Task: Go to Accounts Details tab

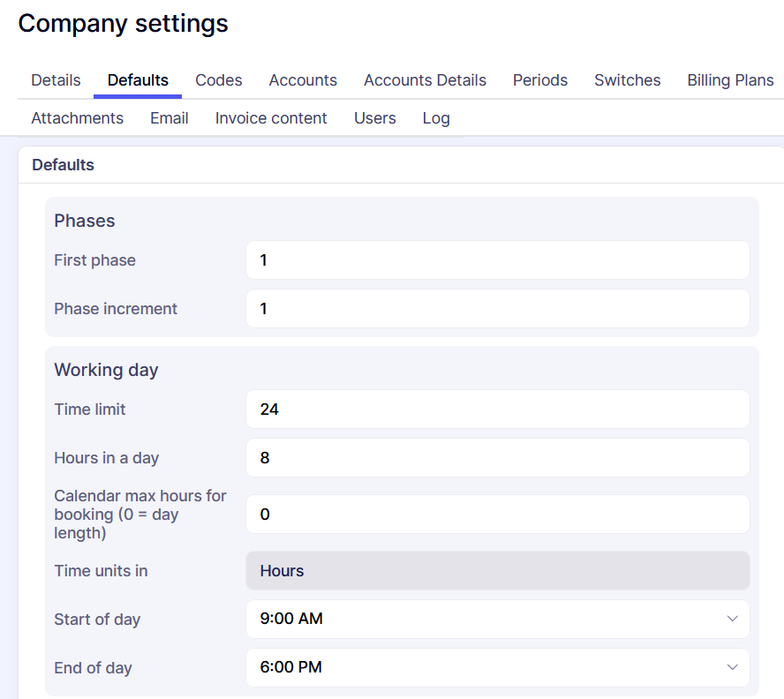Action: [425, 80]
